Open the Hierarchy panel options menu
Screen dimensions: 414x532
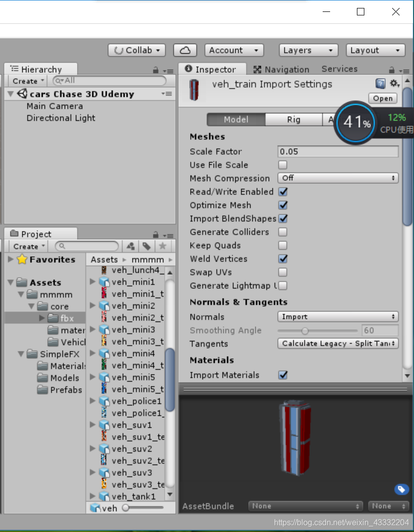tap(168, 71)
